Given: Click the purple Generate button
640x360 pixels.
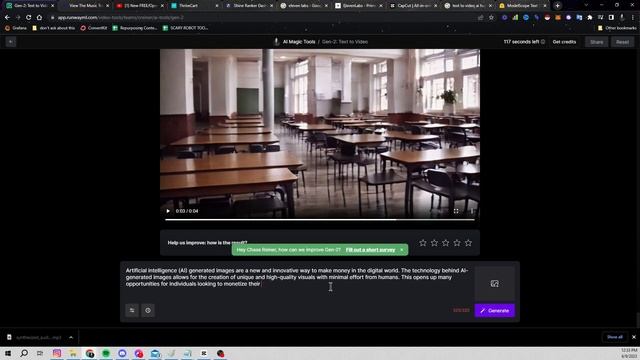Looking at the screenshot, I should click(495, 311).
